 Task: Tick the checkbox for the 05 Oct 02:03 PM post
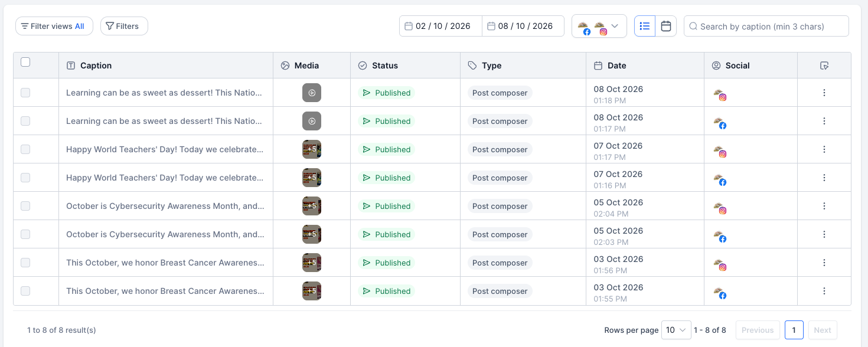[25, 234]
